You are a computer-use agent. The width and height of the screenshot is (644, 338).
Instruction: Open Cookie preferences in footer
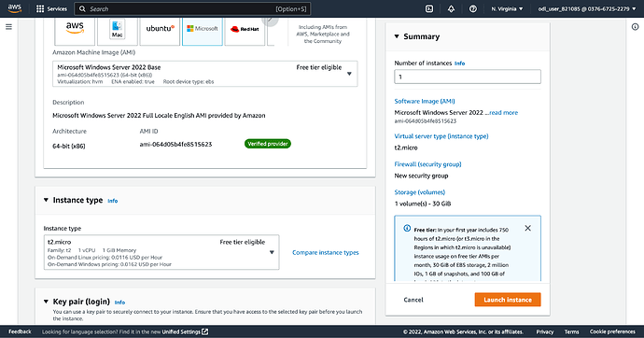pyautogui.click(x=612, y=331)
